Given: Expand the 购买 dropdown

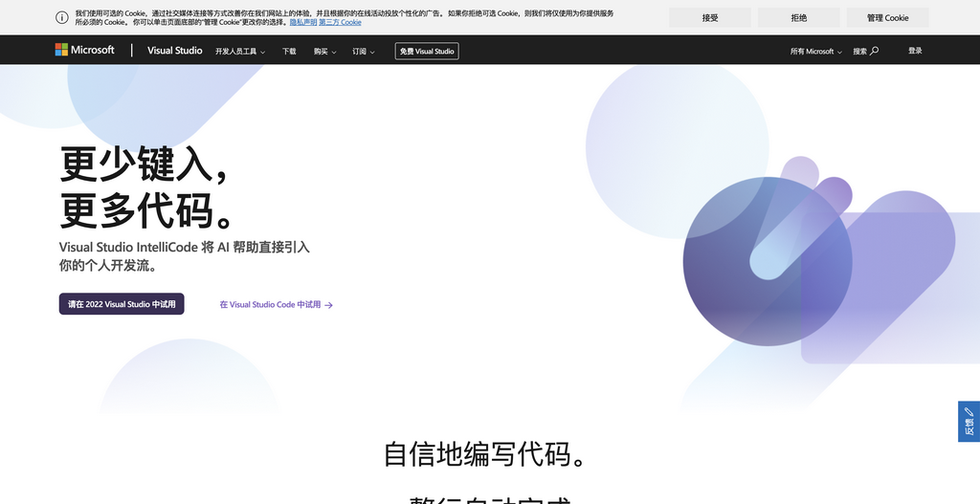Looking at the screenshot, I should (x=325, y=52).
